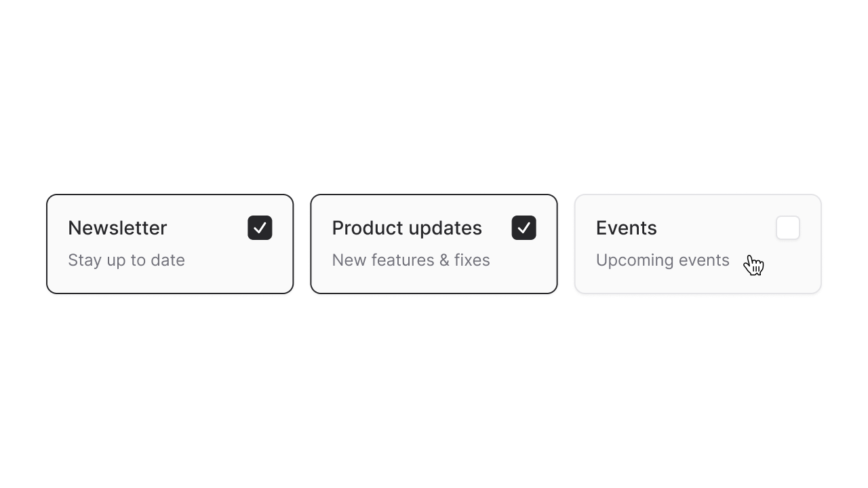Click the checkmark icon in Product updates card

524,228
